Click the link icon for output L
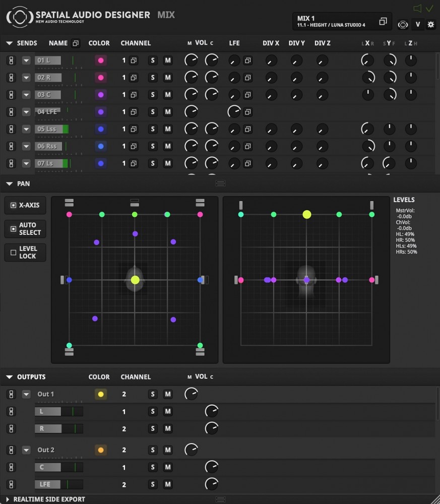Screen dimensions: 440x504 click(x=11, y=411)
